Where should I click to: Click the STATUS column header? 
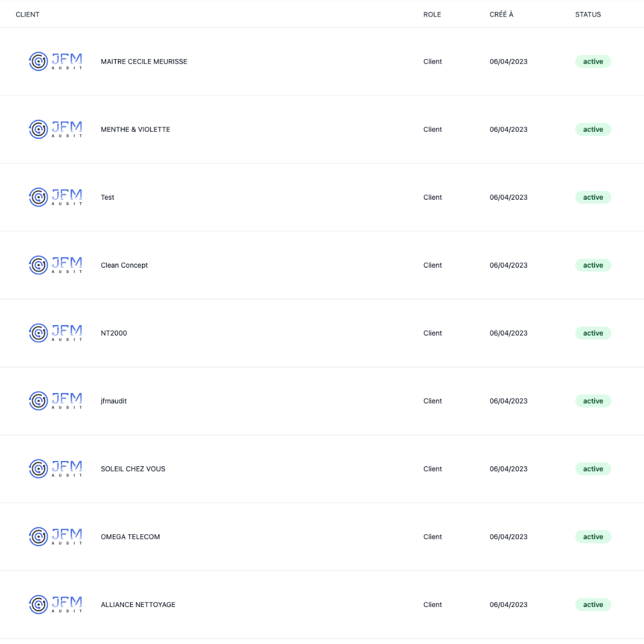[587, 14]
